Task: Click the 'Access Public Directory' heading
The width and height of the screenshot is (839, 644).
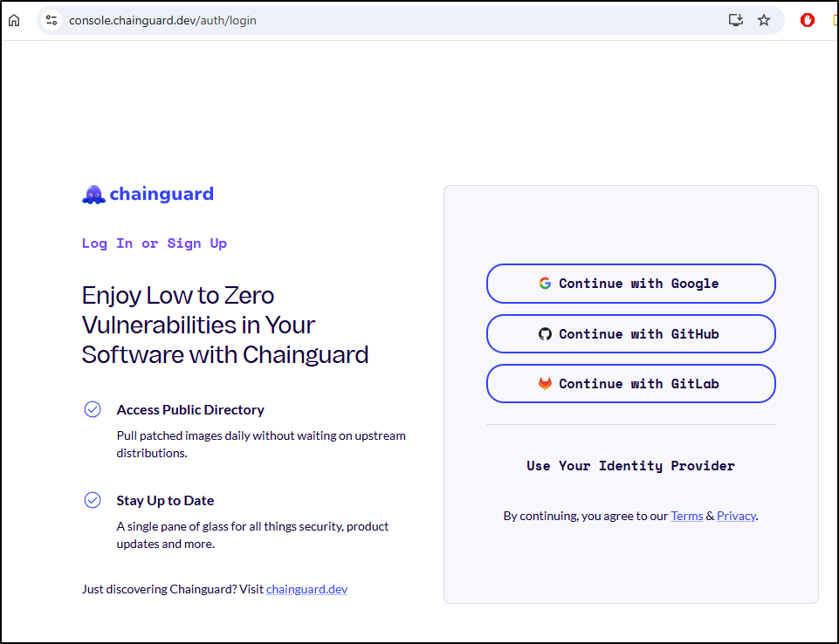Action: (190, 410)
